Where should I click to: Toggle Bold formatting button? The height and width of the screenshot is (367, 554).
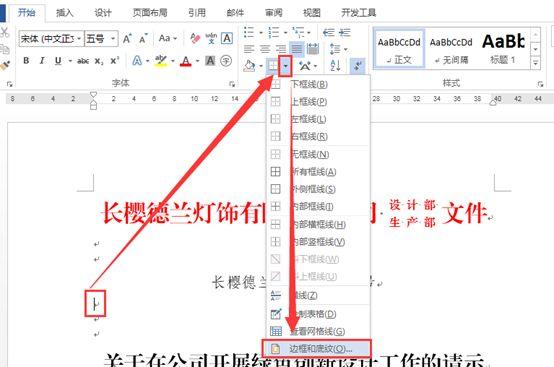tap(26, 61)
